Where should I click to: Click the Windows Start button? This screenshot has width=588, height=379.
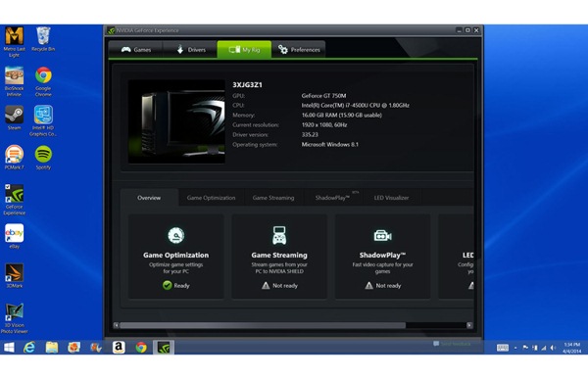(x=9, y=348)
